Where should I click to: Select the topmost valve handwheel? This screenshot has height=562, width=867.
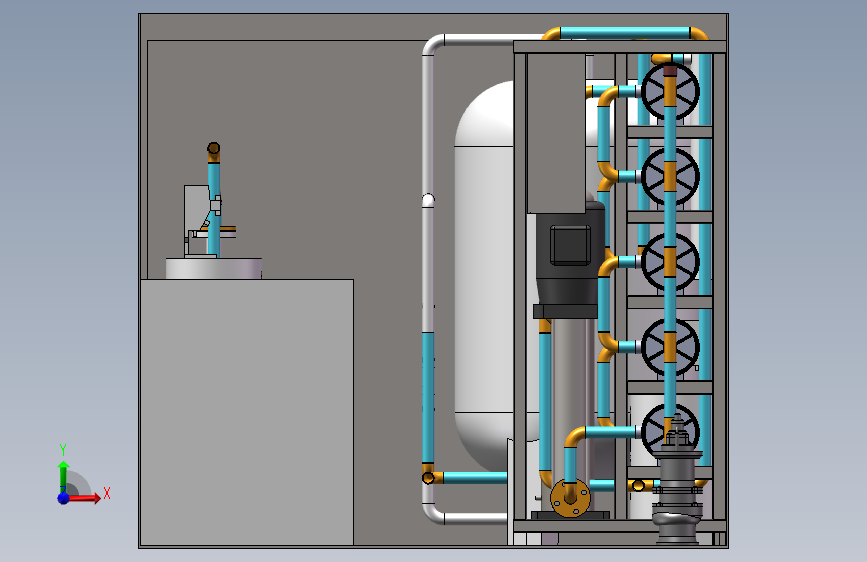tap(670, 92)
